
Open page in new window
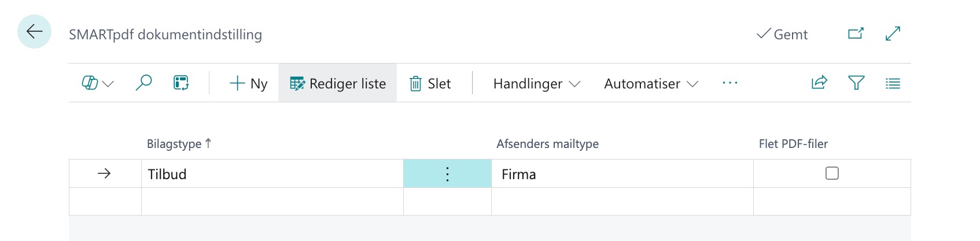tap(856, 34)
